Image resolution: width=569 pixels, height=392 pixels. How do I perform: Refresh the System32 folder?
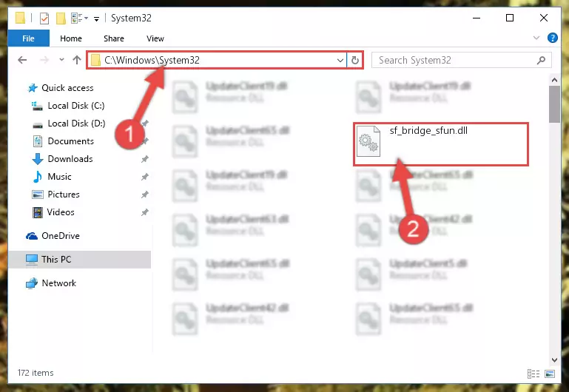(355, 60)
